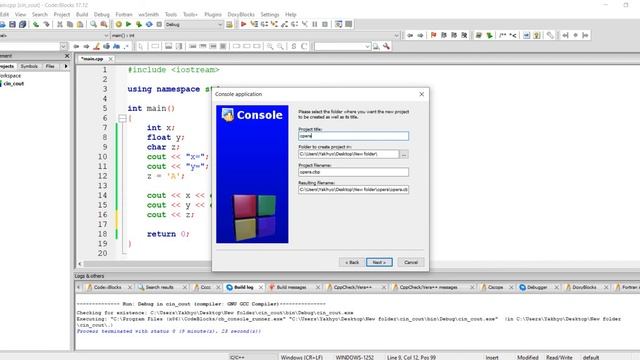Viewport: 640px width, 360px height.
Task: Click the WINDOWS-1252 encoding status entry
Action: coord(355,357)
